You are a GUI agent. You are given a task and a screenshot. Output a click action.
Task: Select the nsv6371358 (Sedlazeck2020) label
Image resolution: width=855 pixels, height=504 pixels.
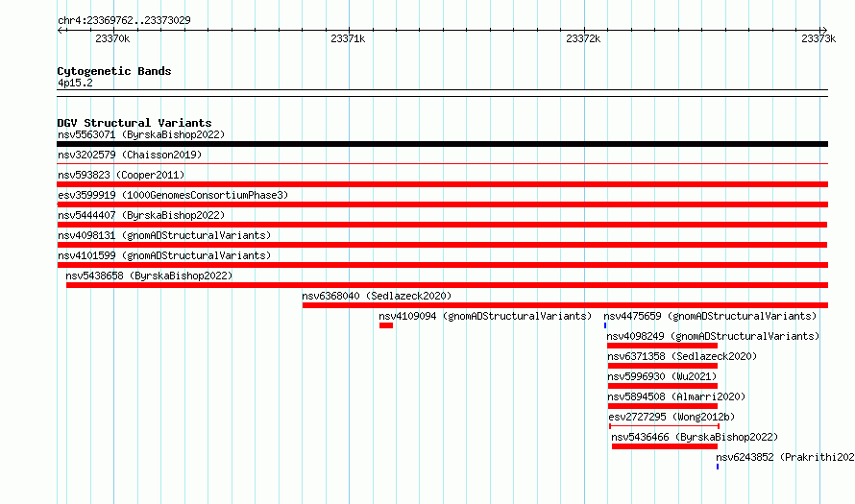[682, 356]
